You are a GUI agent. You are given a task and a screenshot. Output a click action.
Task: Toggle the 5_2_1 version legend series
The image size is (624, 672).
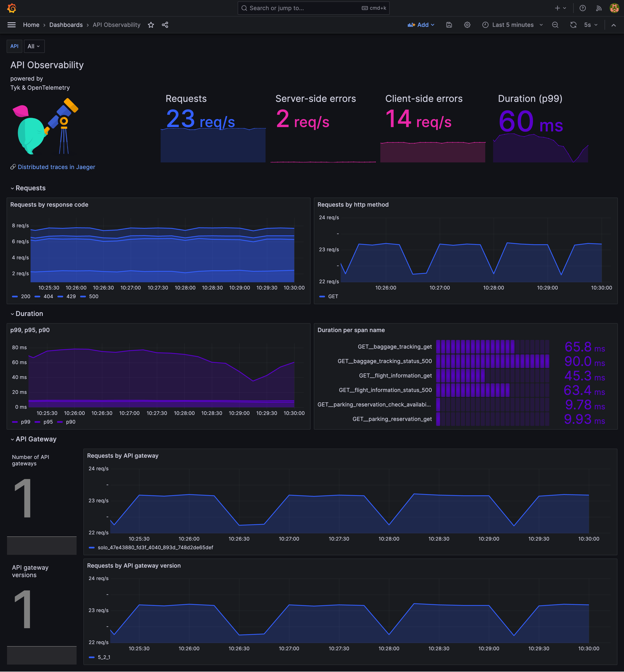(x=104, y=657)
